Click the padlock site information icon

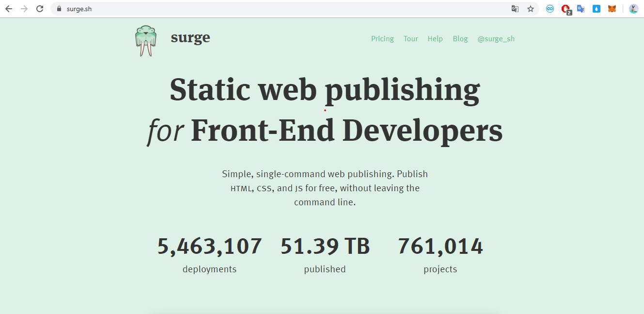(59, 9)
